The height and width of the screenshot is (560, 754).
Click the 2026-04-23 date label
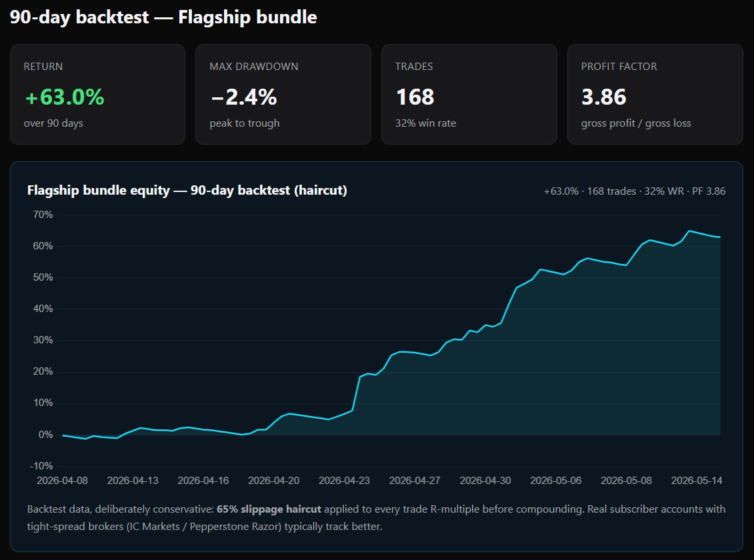(344, 481)
